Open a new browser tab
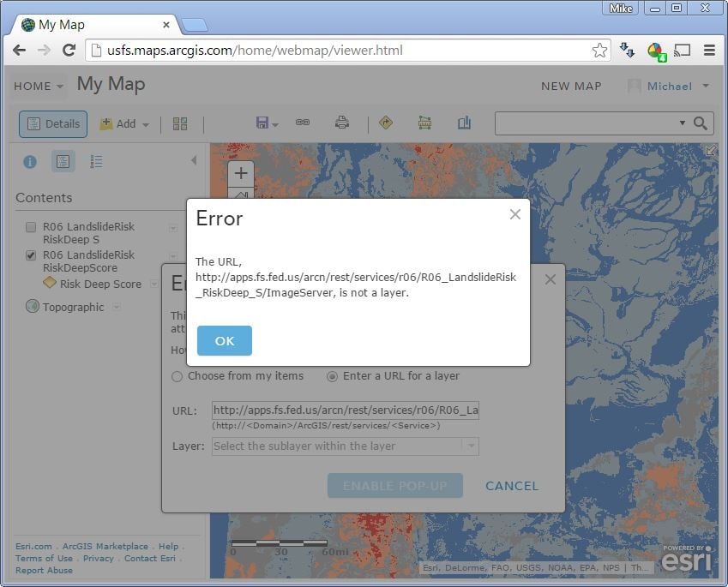This screenshot has width=728, height=587. pyautogui.click(x=195, y=26)
